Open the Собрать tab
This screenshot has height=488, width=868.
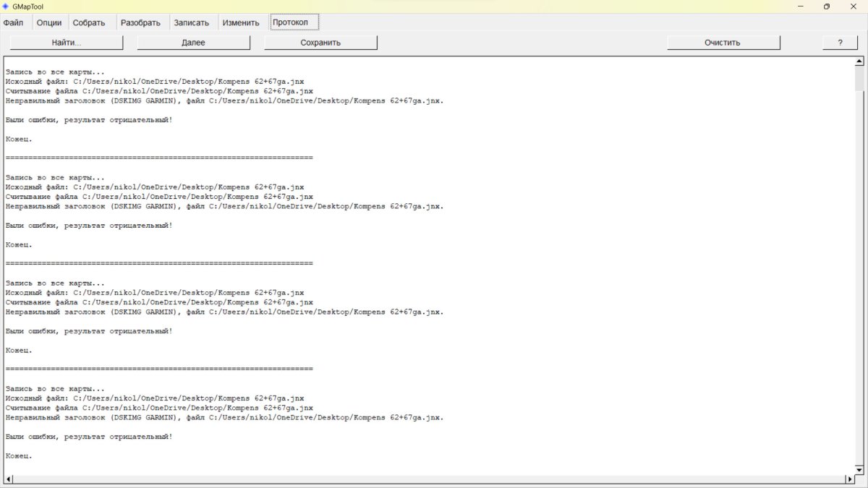tap(89, 22)
